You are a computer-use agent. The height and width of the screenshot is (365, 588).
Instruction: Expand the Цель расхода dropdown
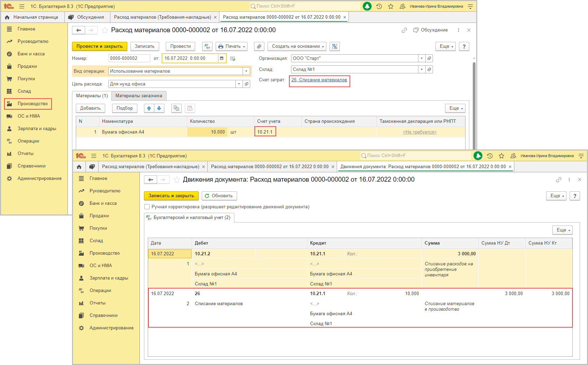tap(239, 84)
